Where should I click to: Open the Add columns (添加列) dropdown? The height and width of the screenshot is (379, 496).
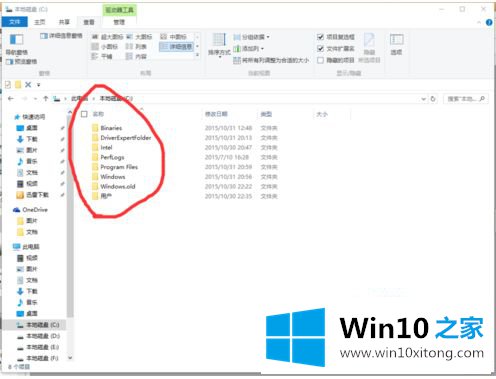249,49
